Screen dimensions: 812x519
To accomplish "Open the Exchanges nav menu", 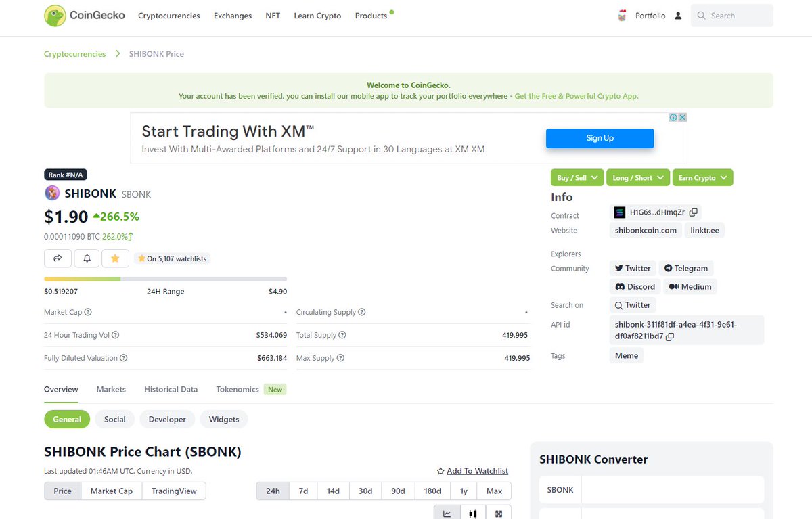I will point(233,16).
